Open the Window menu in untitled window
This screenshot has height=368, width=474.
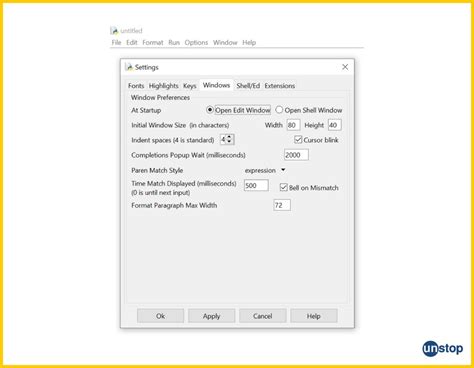225,43
